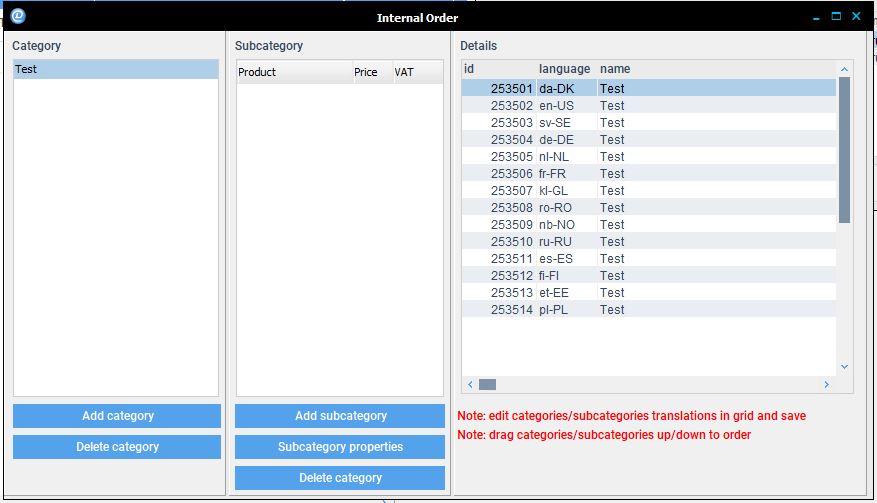Click the language column header in Details
877x503 pixels.
tap(566, 69)
